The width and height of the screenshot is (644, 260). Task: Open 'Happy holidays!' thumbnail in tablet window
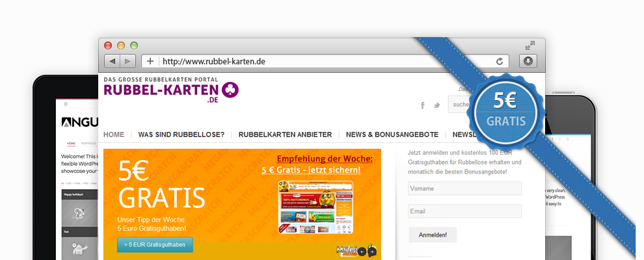point(79,207)
